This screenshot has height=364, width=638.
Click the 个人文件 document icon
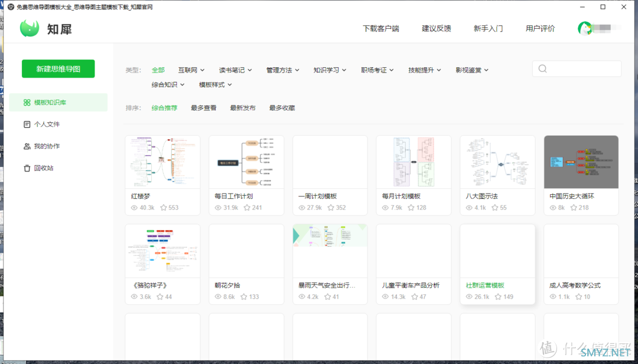pyautogui.click(x=27, y=124)
